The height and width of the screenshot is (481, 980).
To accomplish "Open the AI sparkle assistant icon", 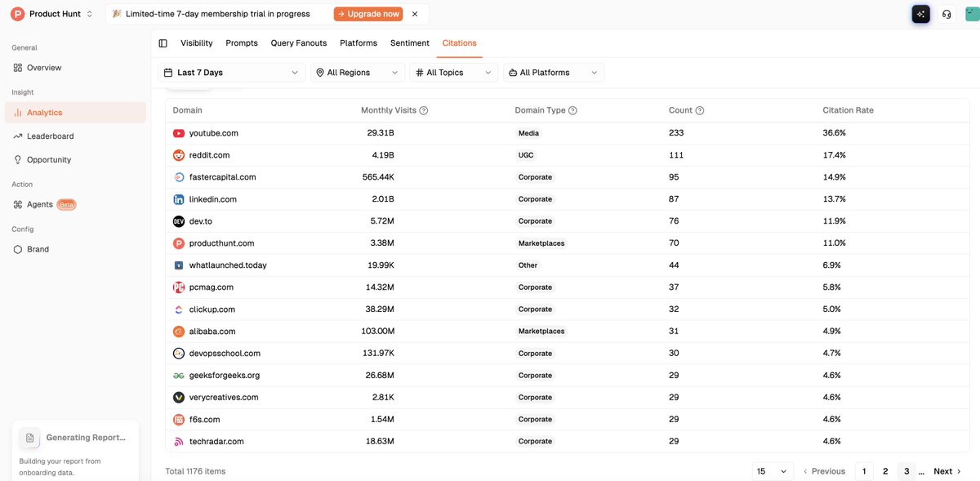I will click(920, 14).
